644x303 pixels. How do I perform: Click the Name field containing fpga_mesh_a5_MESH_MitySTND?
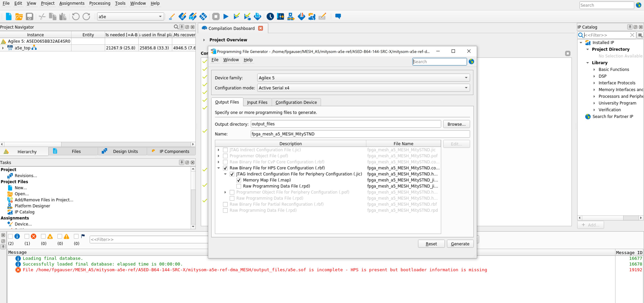coord(360,134)
